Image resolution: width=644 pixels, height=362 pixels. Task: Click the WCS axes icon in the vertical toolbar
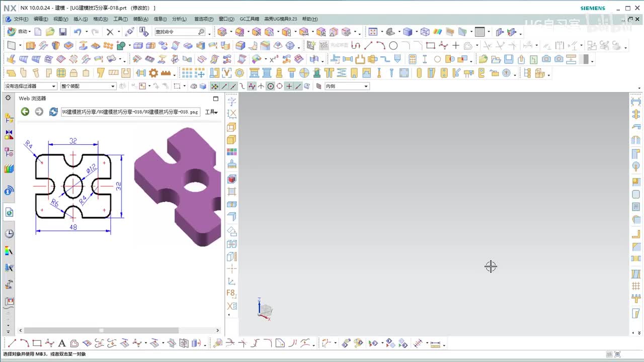pyautogui.click(x=231, y=281)
